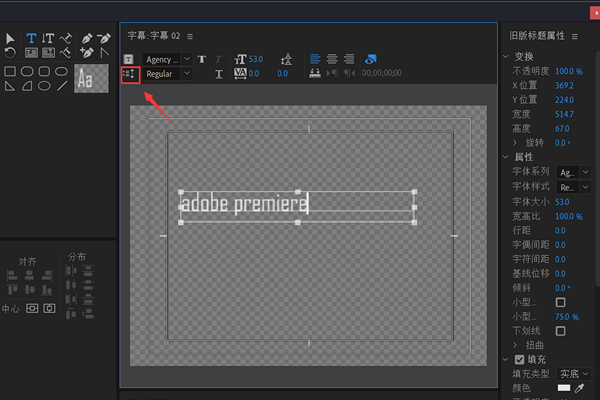Open the 填充类型 实底 dropdown
This screenshot has height=400, width=600.
[x=574, y=374]
